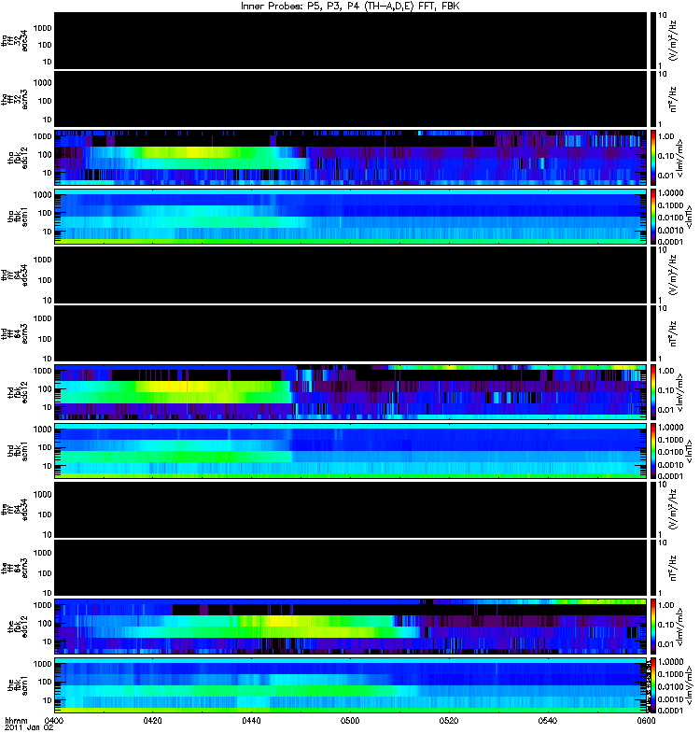This screenshot has height=747, width=700.
Task: Click the 0540 time axis label
Action: (x=548, y=720)
